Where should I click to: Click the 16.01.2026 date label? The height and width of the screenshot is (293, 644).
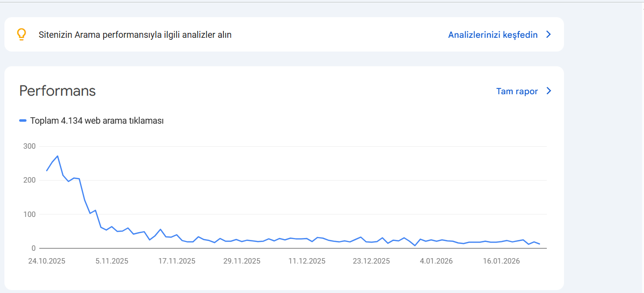[501, 261]
